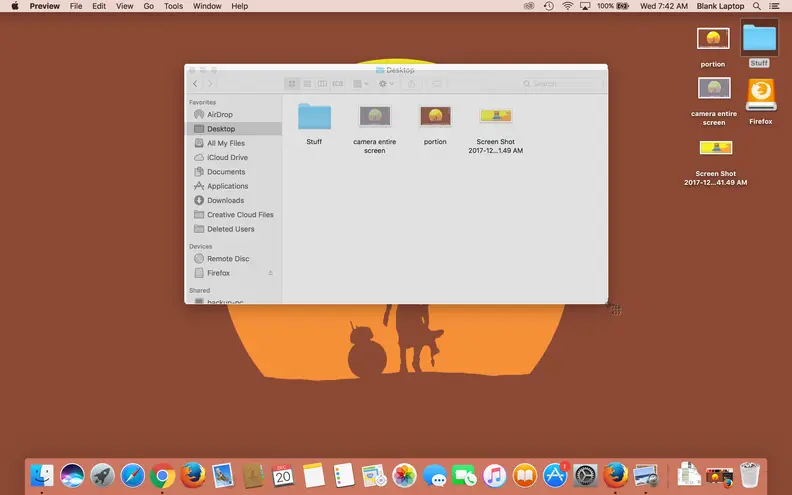Open the Wi-Fi status menu
Viewport: 792px width, 495px height.
click(x=568, y=6)
